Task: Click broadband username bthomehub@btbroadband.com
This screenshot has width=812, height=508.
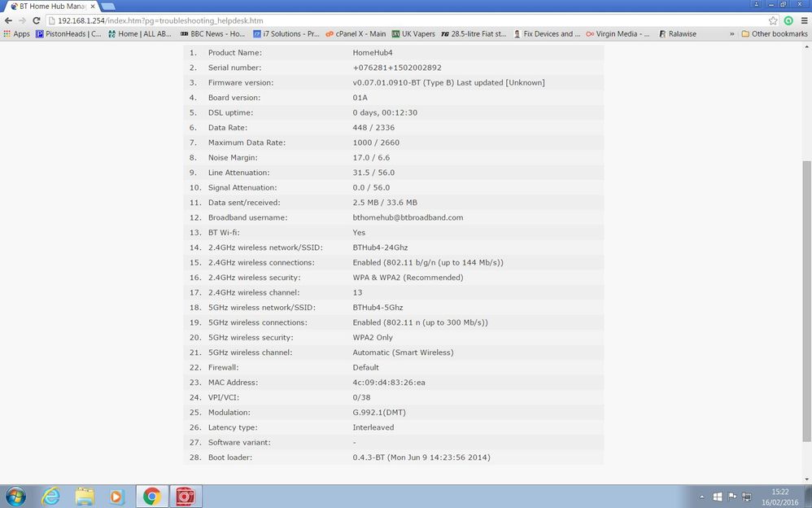Action: coord(408,217)
